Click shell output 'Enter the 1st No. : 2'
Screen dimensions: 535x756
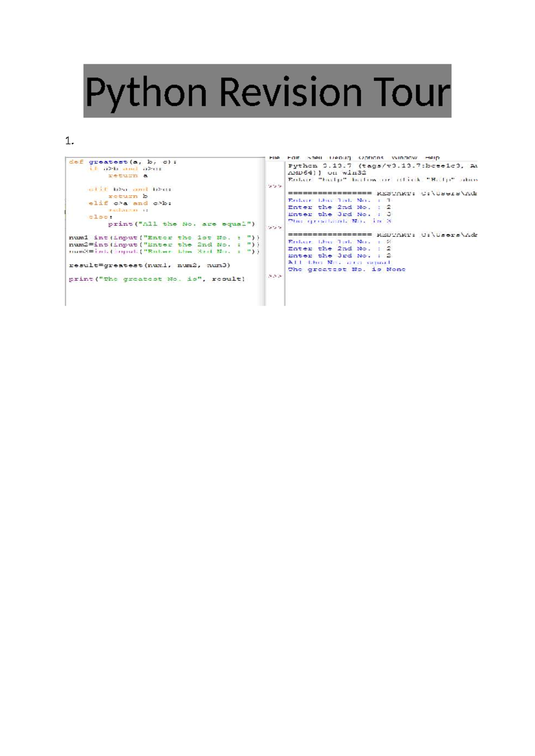tap(339, 242)
